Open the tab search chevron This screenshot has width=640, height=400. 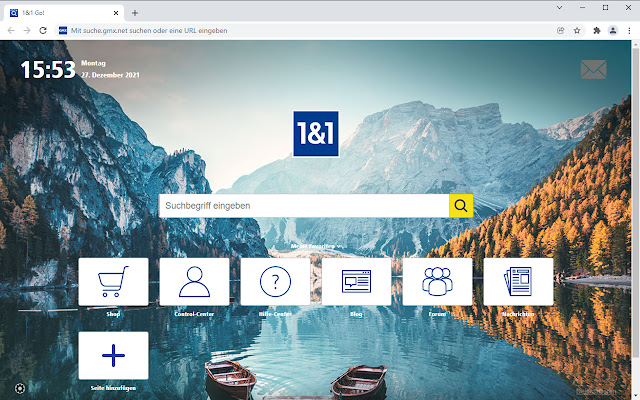tap(560, 8)
